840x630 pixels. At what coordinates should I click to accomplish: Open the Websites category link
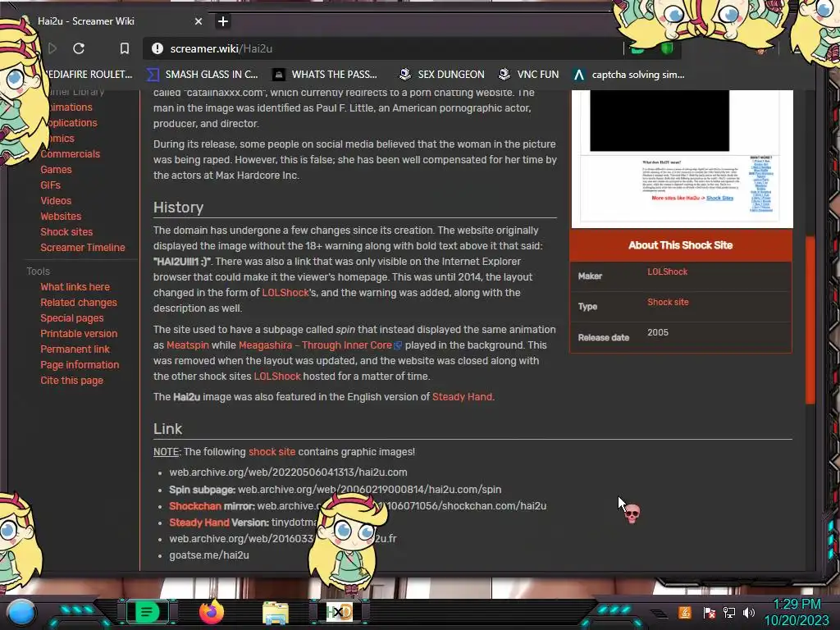61,216
